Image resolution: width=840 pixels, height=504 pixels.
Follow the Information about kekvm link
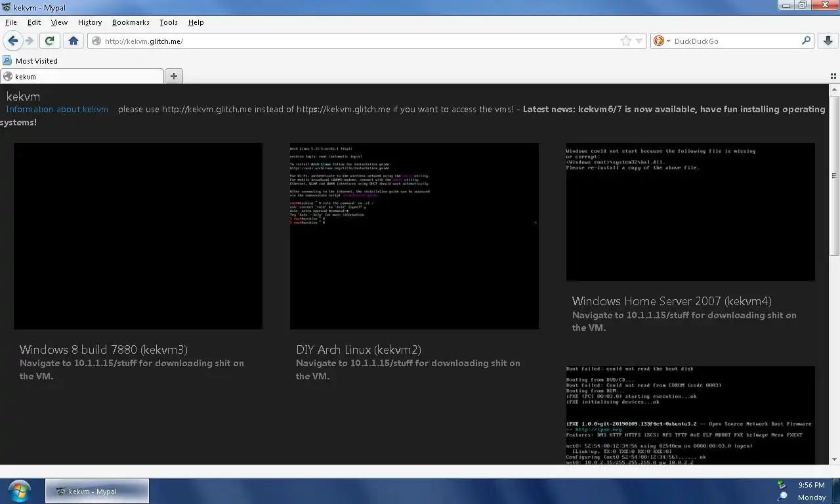(x=57, y=109)
